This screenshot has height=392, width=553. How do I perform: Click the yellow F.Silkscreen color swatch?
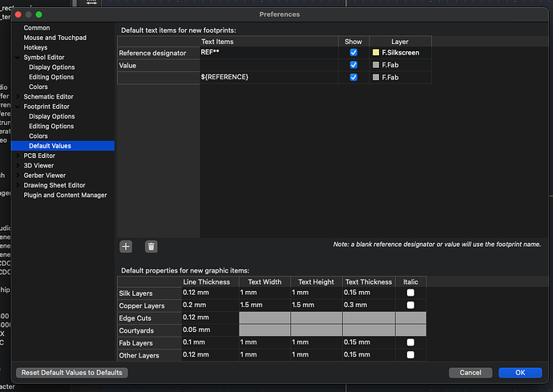coord(376,53)
